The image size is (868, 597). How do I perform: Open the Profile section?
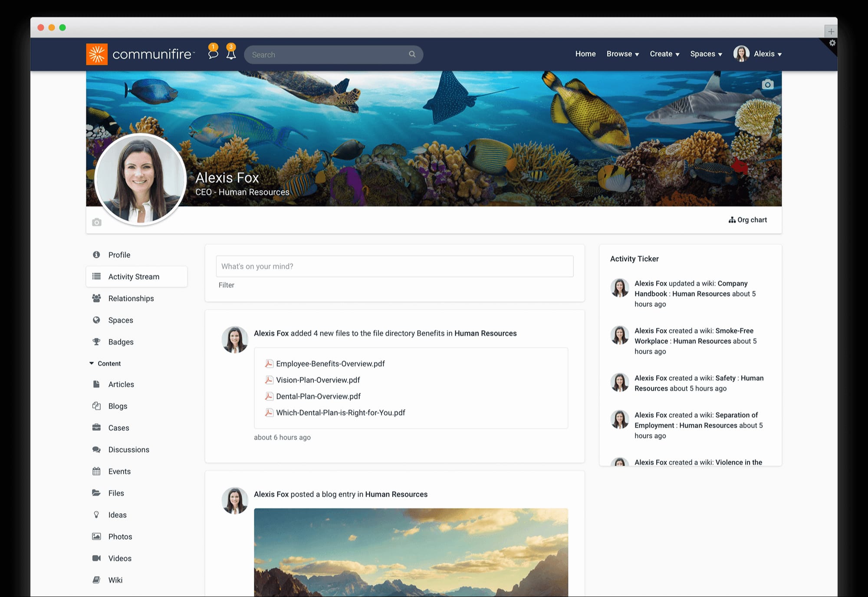(x=119, y=255)
